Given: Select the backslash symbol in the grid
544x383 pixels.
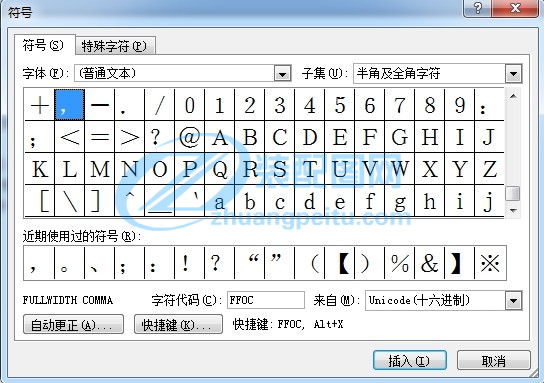Looking at the screenshot, I should coord(69,201).
